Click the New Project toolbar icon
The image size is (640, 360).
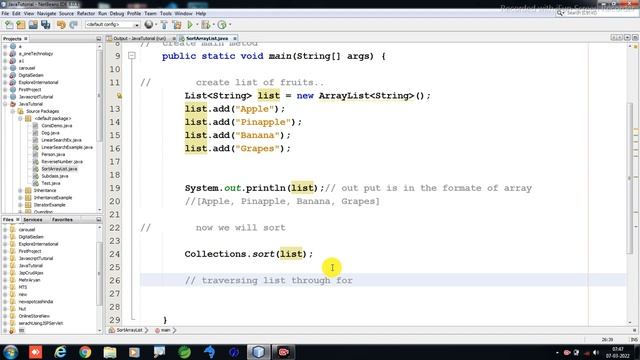coord(21,25)
